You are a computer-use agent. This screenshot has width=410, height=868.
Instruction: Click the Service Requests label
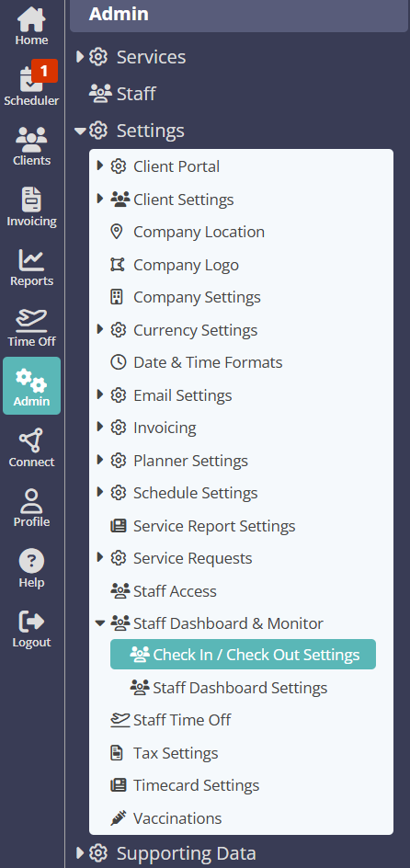(192, 558)
